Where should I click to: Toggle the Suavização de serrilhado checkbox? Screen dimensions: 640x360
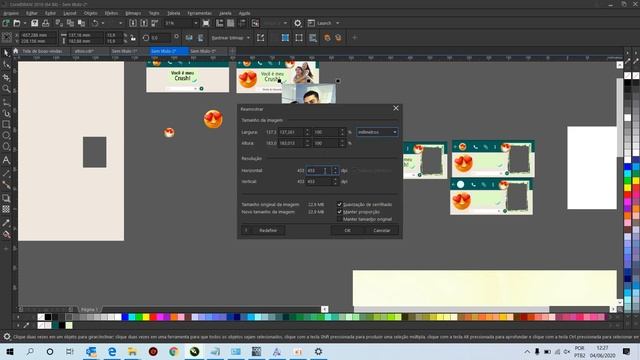[340, 204]
